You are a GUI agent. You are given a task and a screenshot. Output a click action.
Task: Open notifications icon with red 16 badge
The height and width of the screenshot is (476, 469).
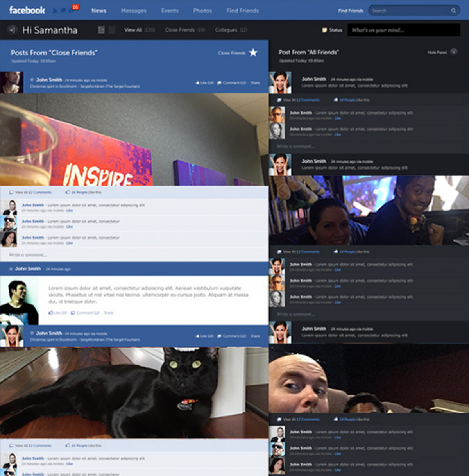[73, 9]
